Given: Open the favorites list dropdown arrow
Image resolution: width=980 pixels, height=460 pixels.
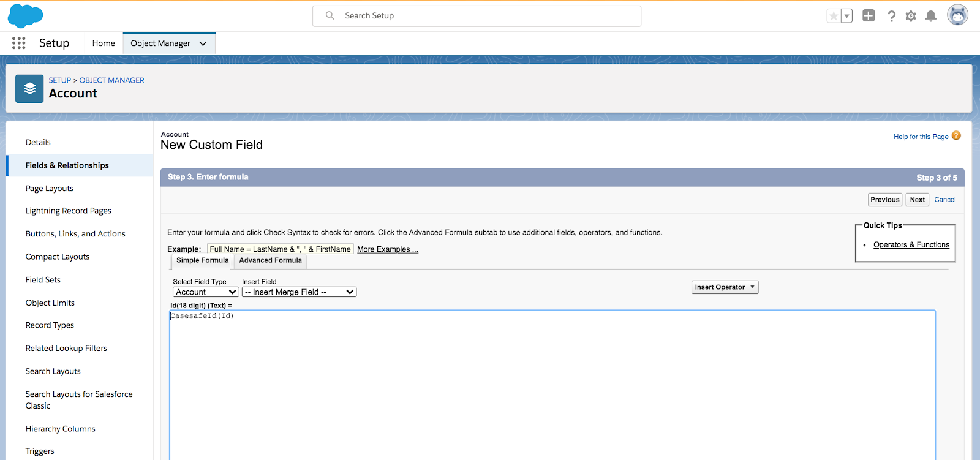Looking at the screenshot, I should point(847,16).
